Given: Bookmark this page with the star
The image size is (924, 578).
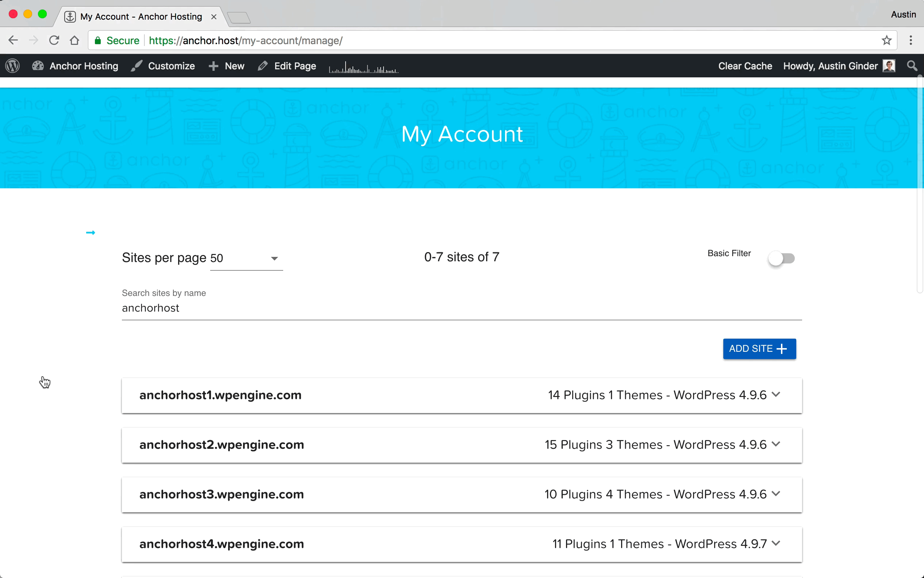Looking at the screenshot, I should coord(886,40).
